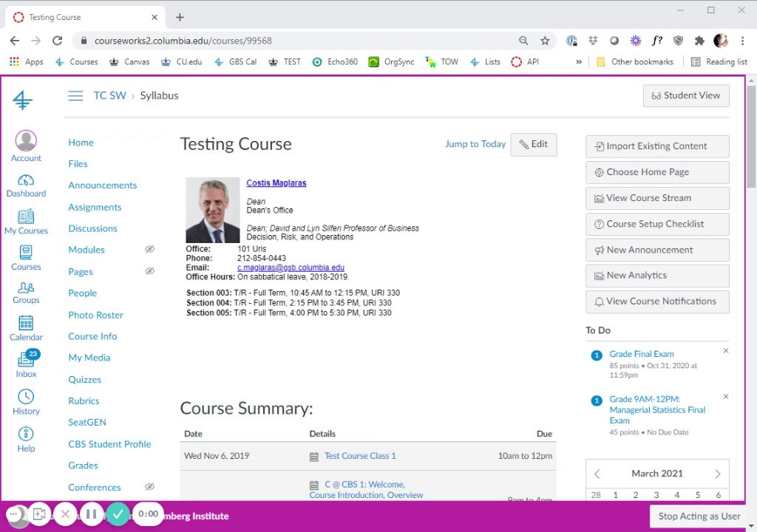757x532 pixels.
Task: Open History in global navigation
Action: (26, 402)
